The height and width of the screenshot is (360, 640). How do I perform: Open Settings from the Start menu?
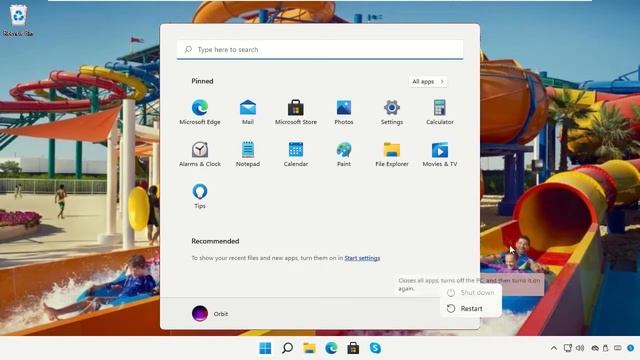point(391,112)
